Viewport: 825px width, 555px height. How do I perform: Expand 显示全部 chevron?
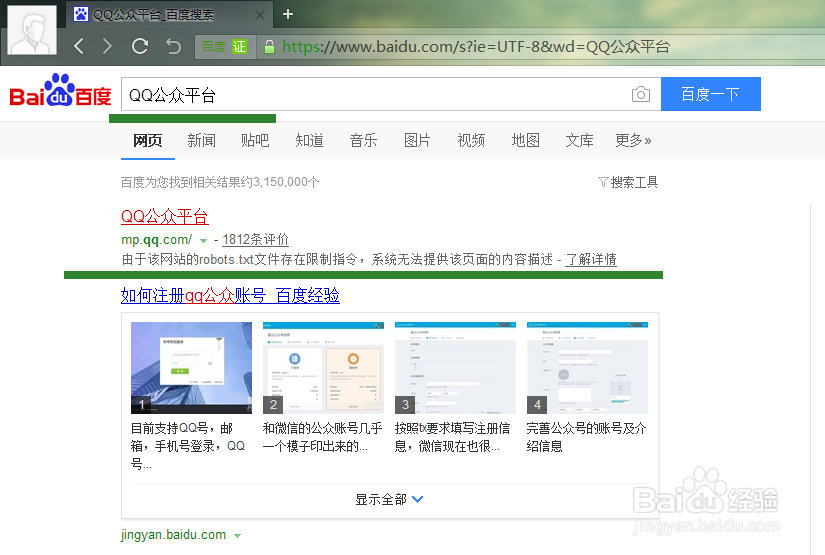[x=418, y=499]
